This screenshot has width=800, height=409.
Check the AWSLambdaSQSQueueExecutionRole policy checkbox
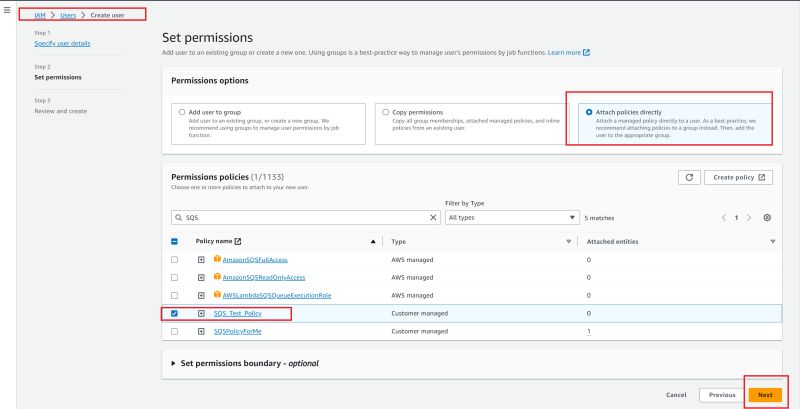pos(174,295)
